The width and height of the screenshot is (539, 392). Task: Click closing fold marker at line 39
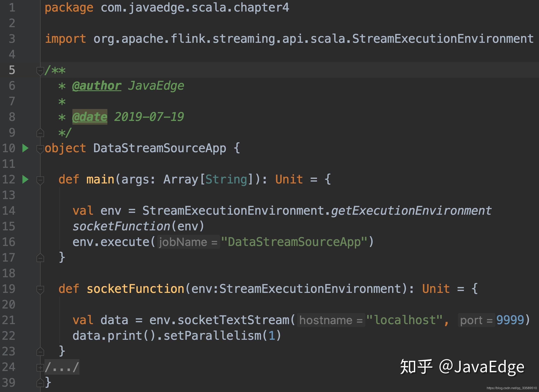coord(40,383)
